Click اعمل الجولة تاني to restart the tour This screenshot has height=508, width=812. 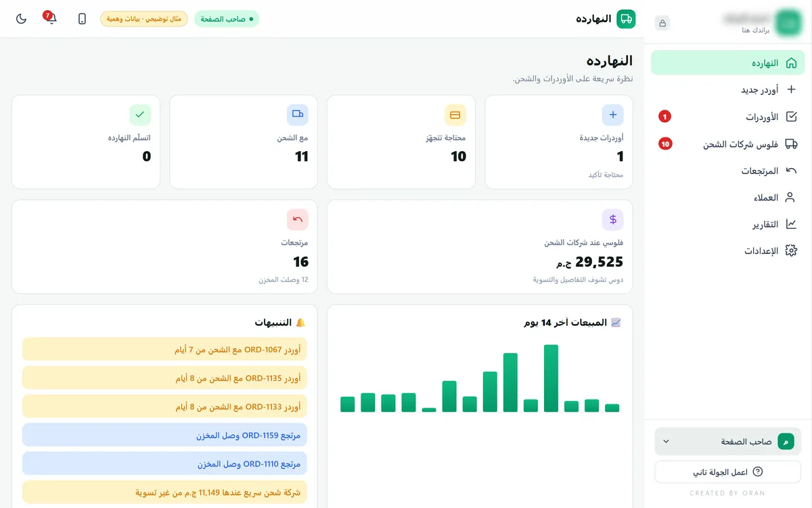pos(728,471)
